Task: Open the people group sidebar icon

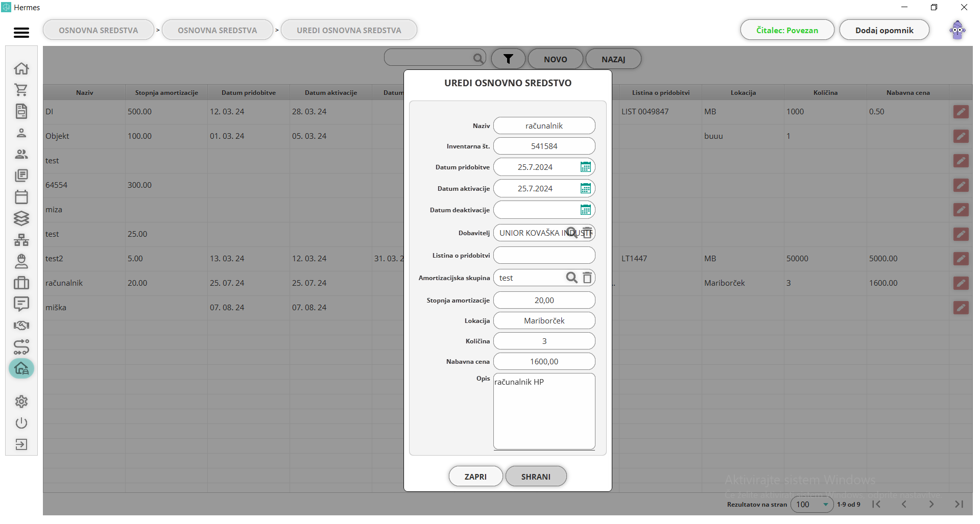Action: tap(21, 154)
